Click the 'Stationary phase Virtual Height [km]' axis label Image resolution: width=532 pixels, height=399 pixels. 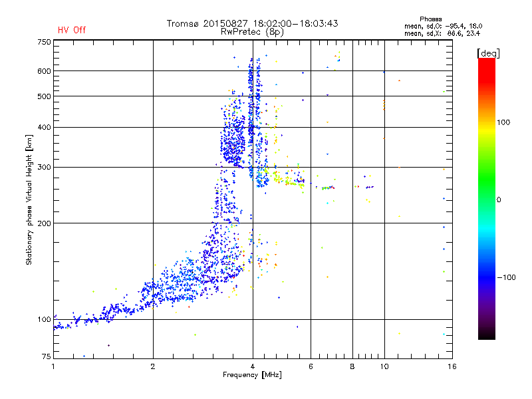pyautogui.click(x=29, y=200)
